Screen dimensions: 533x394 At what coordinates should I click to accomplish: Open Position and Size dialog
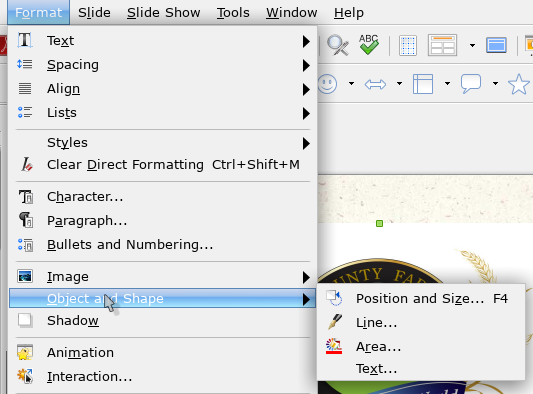tap(421, 298)
